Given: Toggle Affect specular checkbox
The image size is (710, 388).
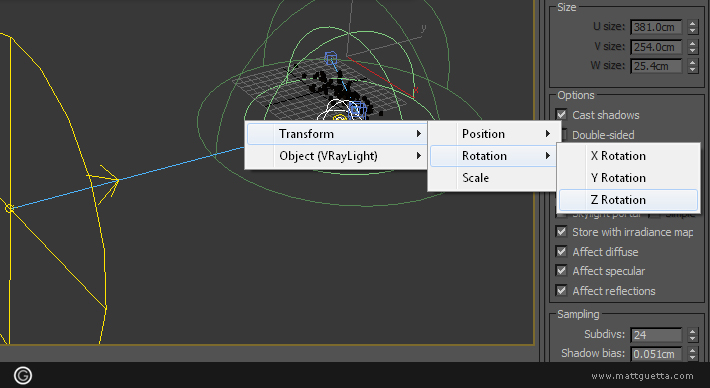Looking at the screenshot, I should point(561,271).
